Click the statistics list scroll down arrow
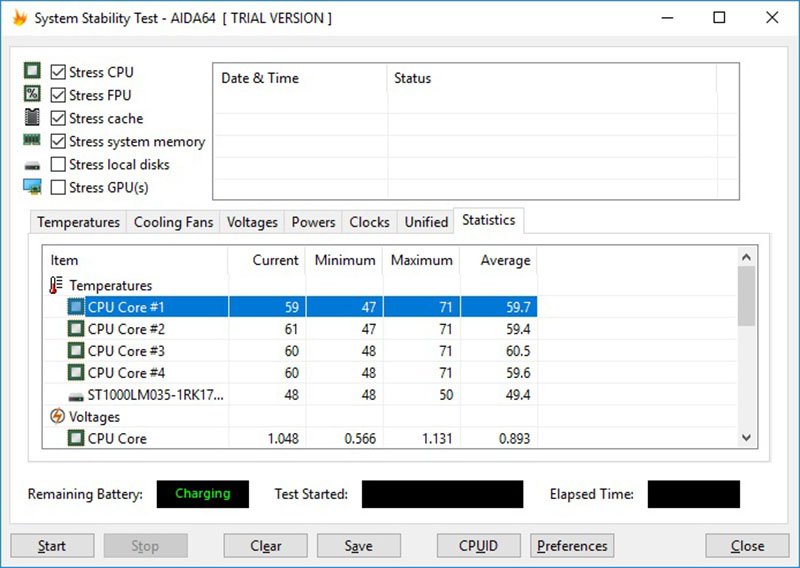The width and height of the screenshot is (800, 568). [746, 437]
